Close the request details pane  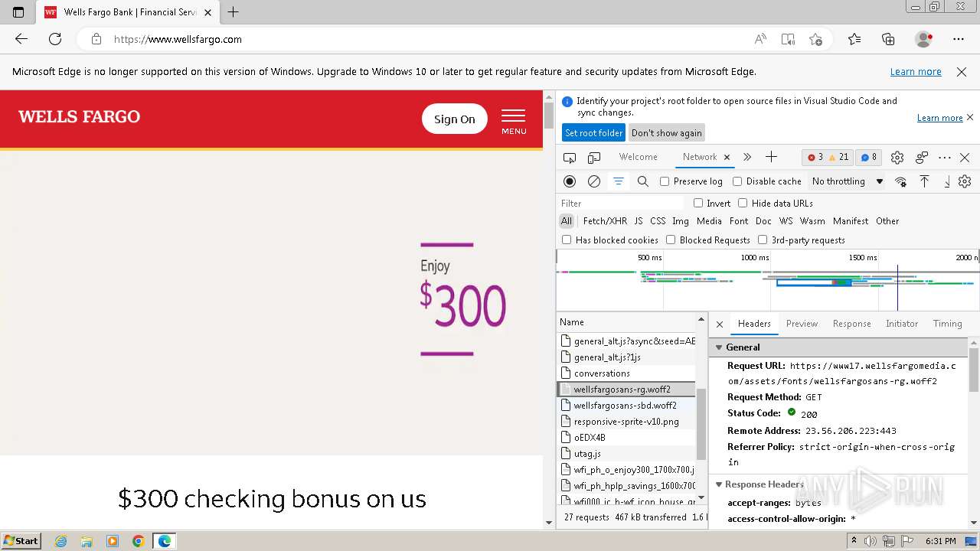click(x=720, y=324)
